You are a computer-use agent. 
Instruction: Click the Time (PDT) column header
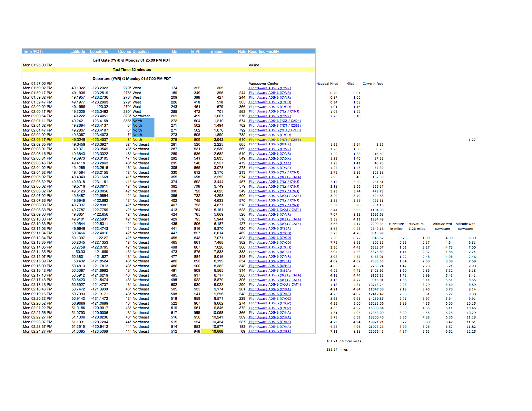(x=33, y=52)
